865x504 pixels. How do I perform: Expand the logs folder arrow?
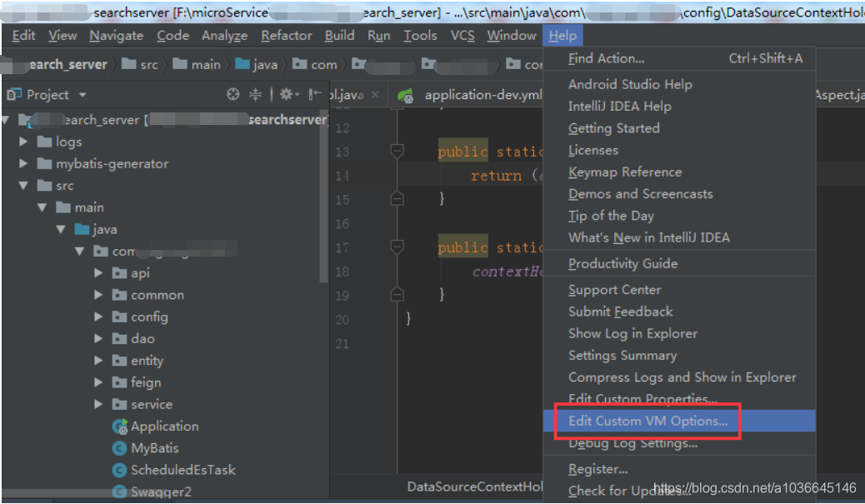point(23,142)
